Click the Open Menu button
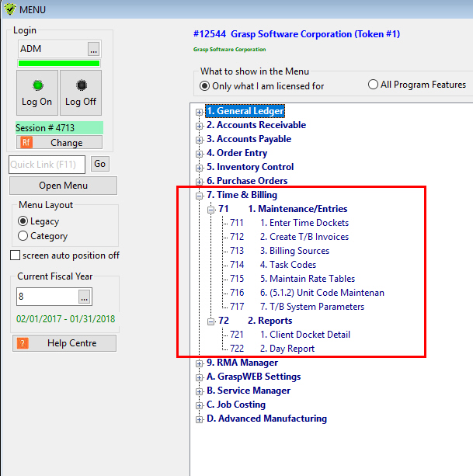Viewport: 473px width, 476px height. pyautogui.click(x=63, y=186)
